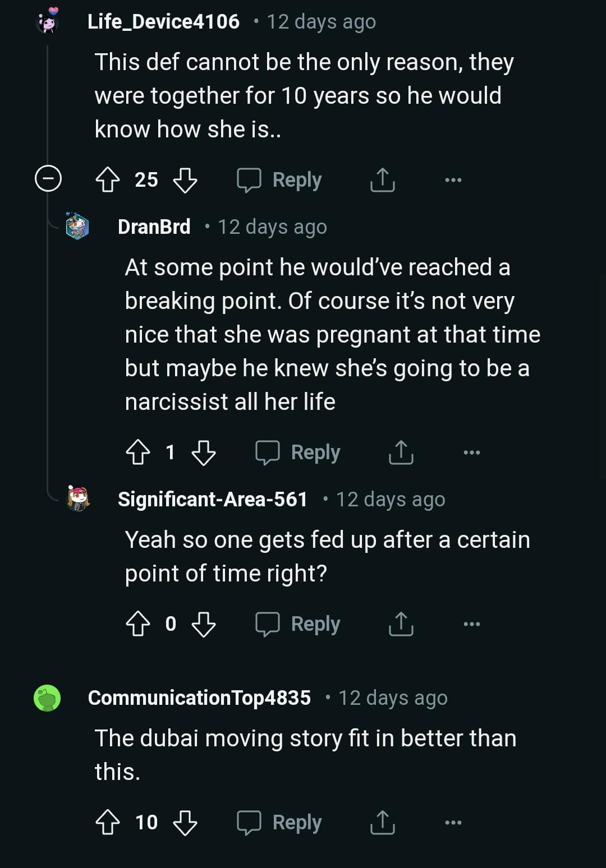Open Significant-Area-561's username link
Screen dimensions: 606x868
(212, 499)
